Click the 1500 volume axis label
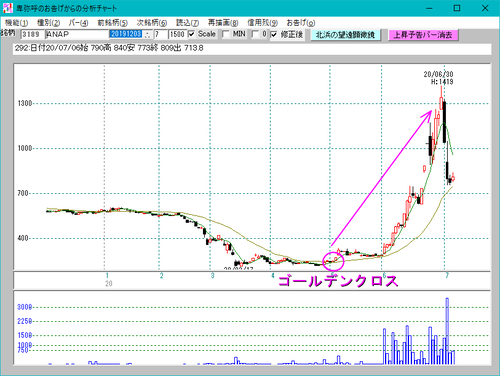 24,335
